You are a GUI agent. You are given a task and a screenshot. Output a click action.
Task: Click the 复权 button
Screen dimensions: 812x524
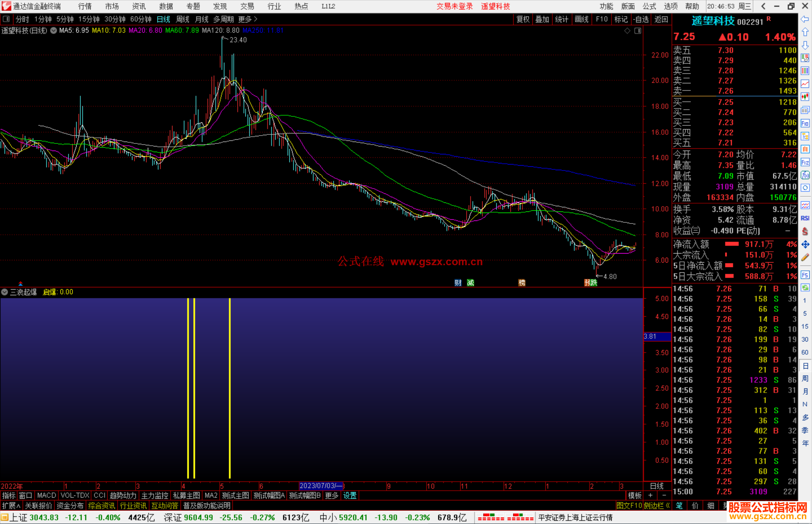[523, 19]
